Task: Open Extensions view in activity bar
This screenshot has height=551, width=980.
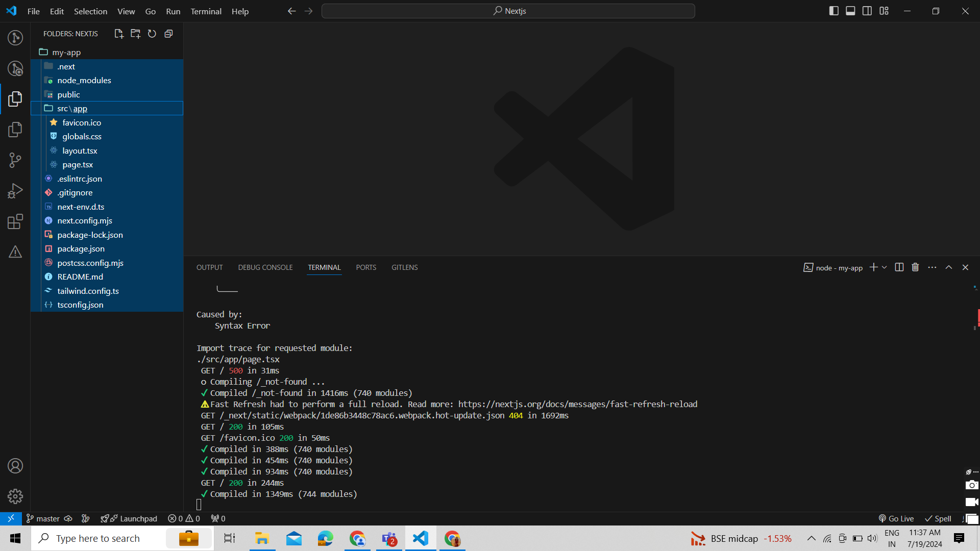Action: [x=15, y=221]
